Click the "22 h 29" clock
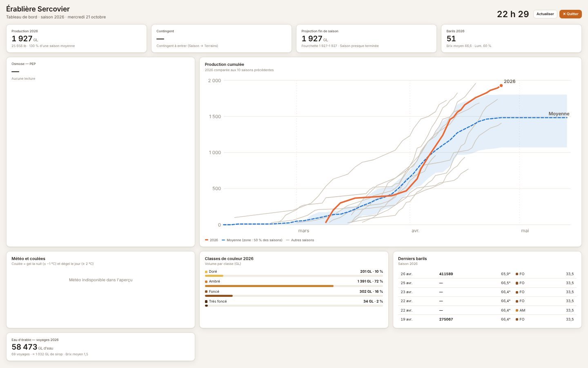Viewport: 588px width, 368px height. point(513,14)
